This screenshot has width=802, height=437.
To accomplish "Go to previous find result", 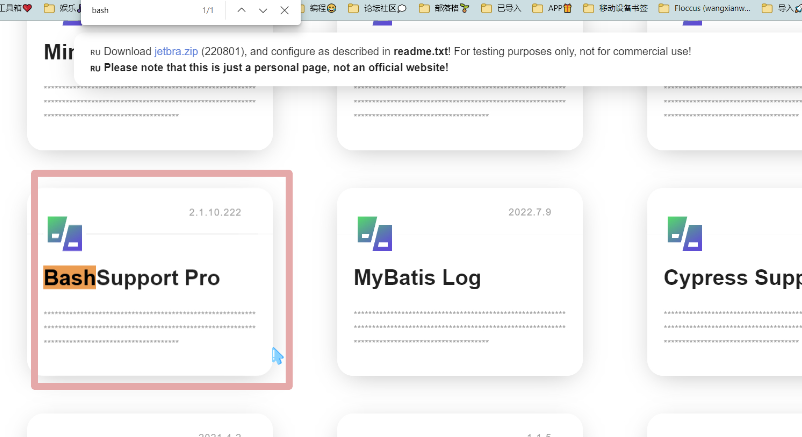I will [241, 10].
